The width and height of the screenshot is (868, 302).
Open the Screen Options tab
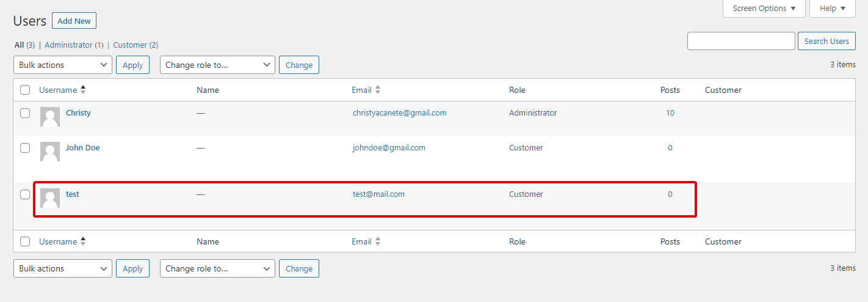[x=764, y=9]
